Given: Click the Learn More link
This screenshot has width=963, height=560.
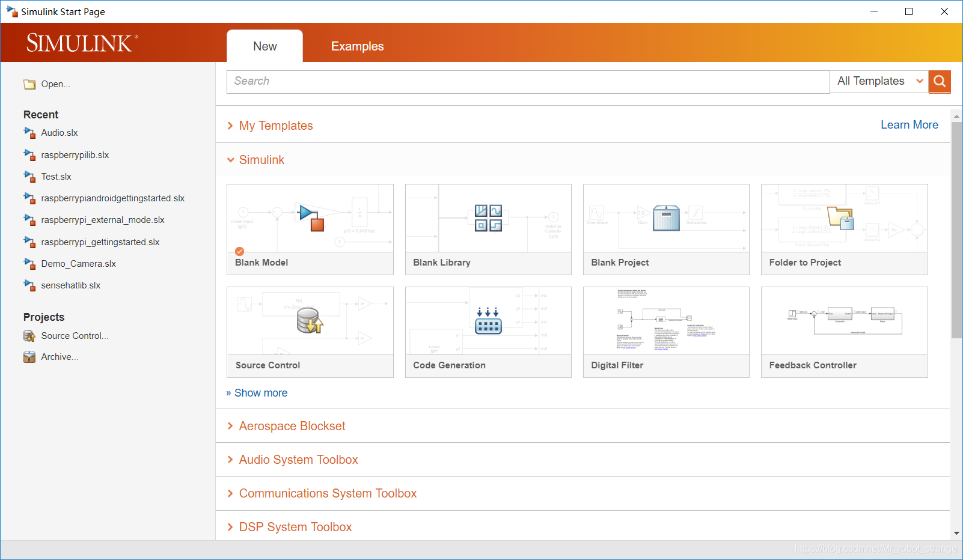Looking at the screenshot, I should coord(909,125).
